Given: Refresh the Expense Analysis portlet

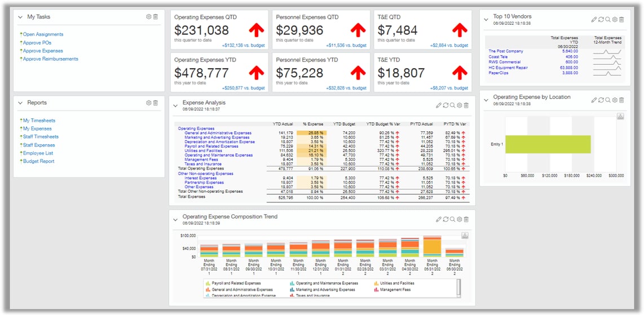Looking at the screenshot, I should (445, 105).
